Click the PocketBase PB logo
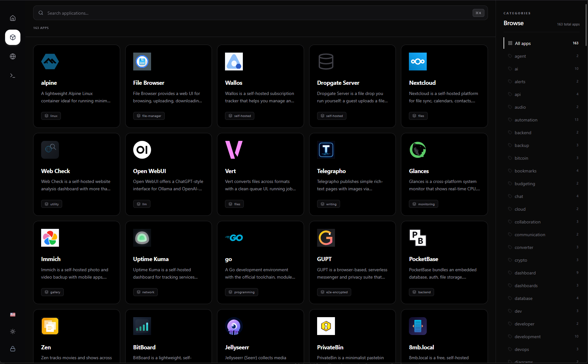 (418, 238)
